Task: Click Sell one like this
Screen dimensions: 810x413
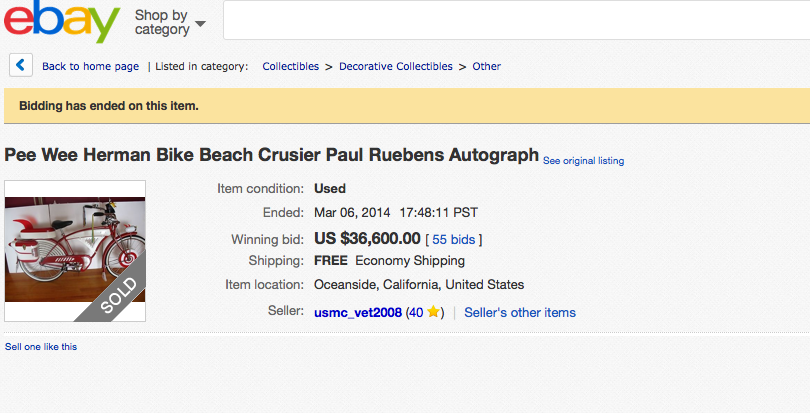Action: (x=41, y=346)
